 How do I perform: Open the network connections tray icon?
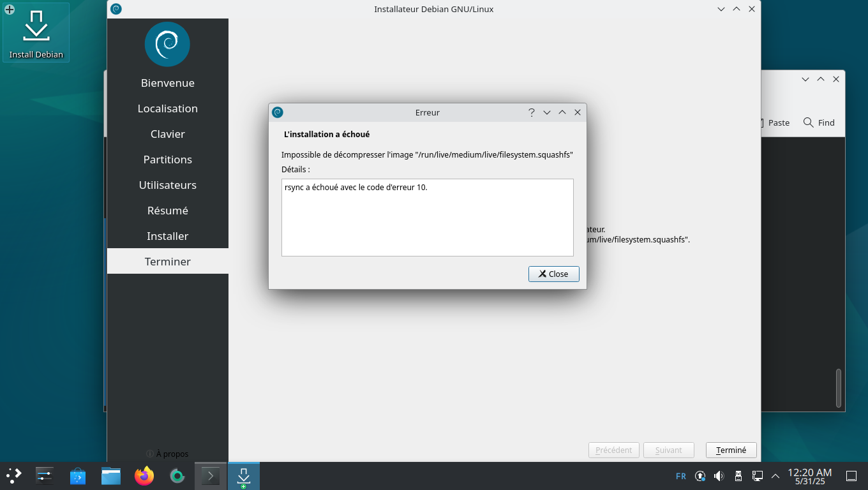click(x=758, y=476)
